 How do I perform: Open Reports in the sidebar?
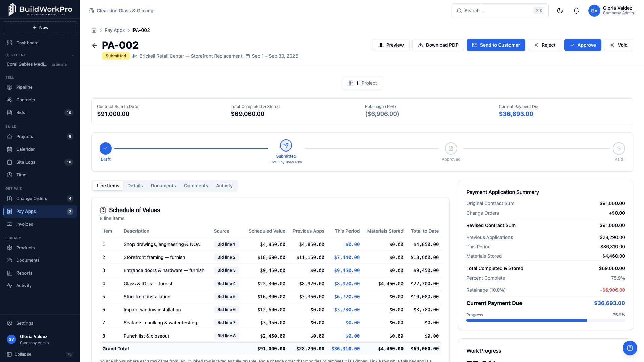(40, 273)
